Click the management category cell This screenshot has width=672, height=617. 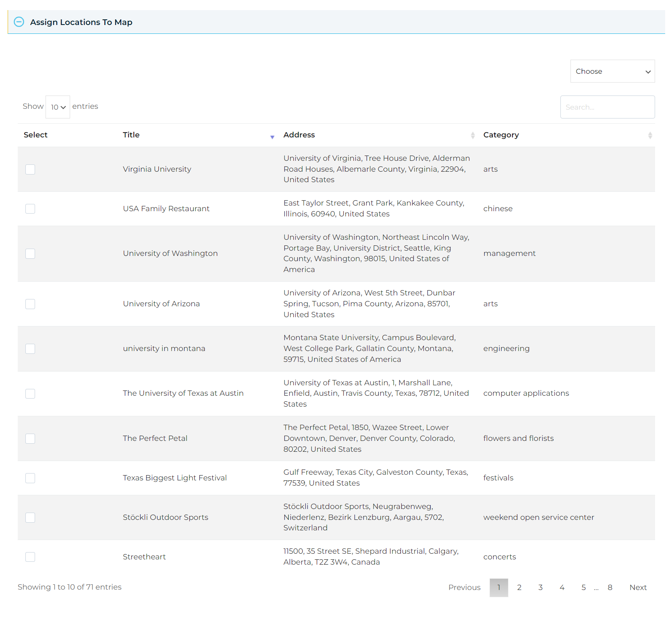(510, 253)
